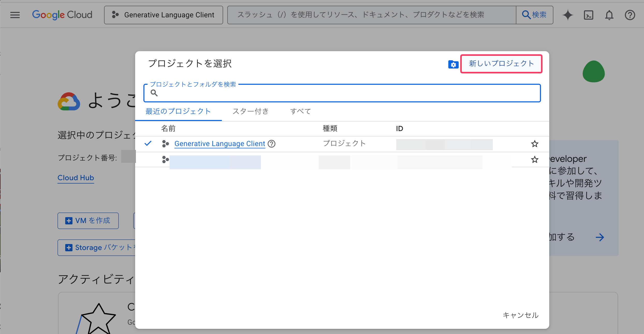Open the notifications bell
The image size is (644, 334).
[609, 15]
